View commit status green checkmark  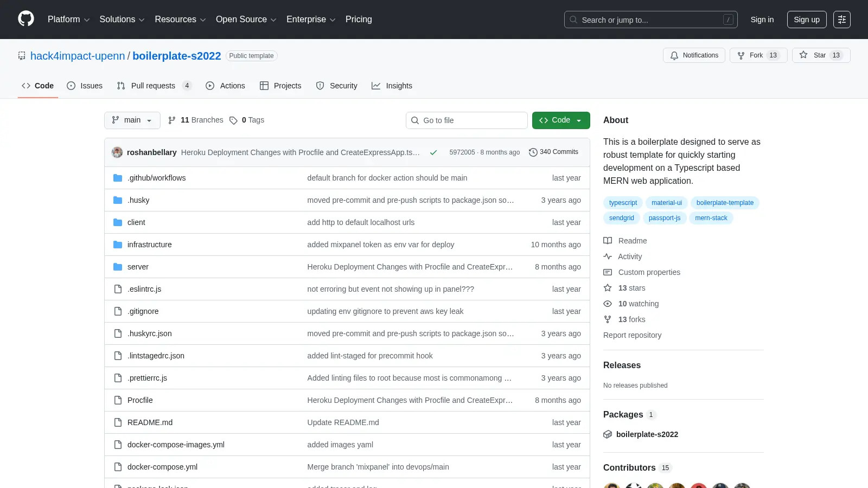pos(433,152)
